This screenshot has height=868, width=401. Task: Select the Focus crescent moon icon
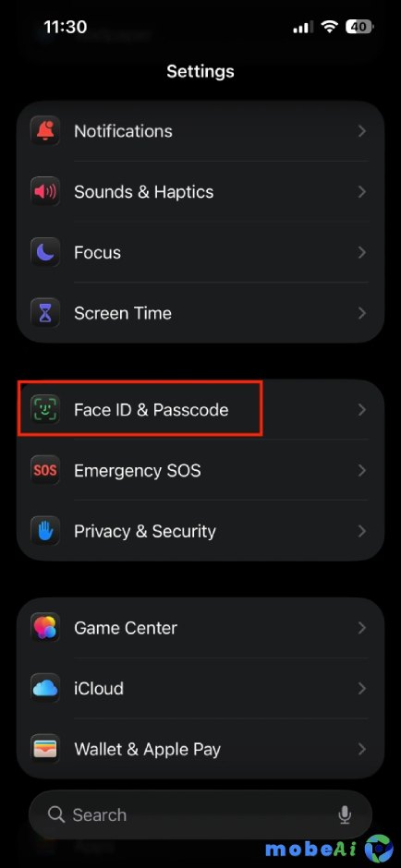pos(45,252)
